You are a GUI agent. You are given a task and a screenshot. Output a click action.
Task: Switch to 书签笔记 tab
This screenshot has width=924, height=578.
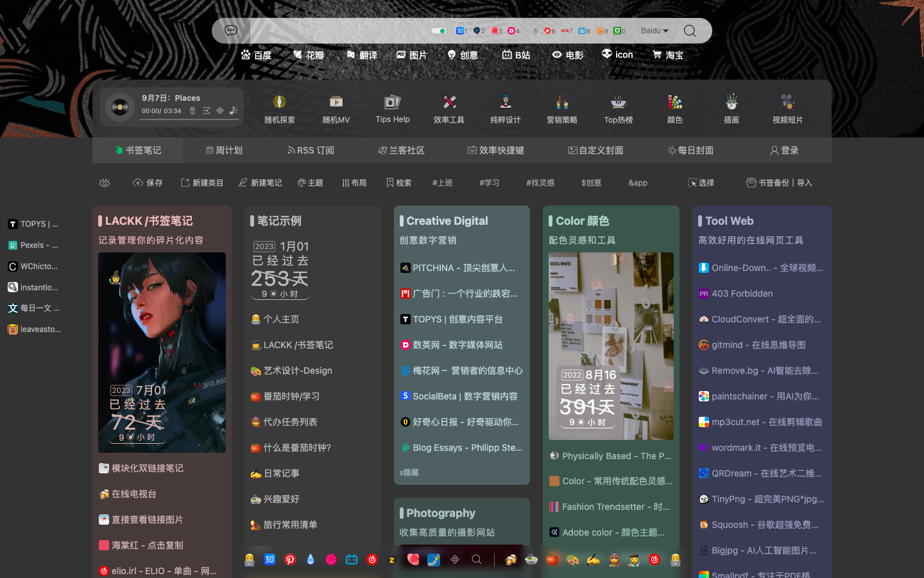(x=138, y=150)
